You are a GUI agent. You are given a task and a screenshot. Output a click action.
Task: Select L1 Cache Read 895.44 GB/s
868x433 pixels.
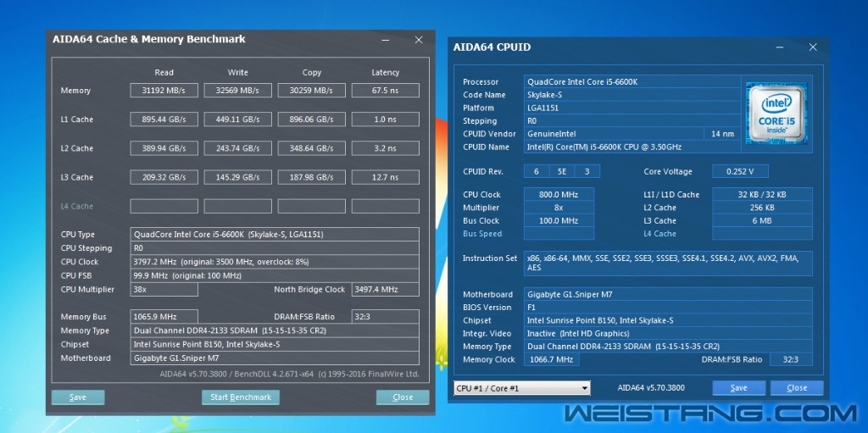[164, 119]
